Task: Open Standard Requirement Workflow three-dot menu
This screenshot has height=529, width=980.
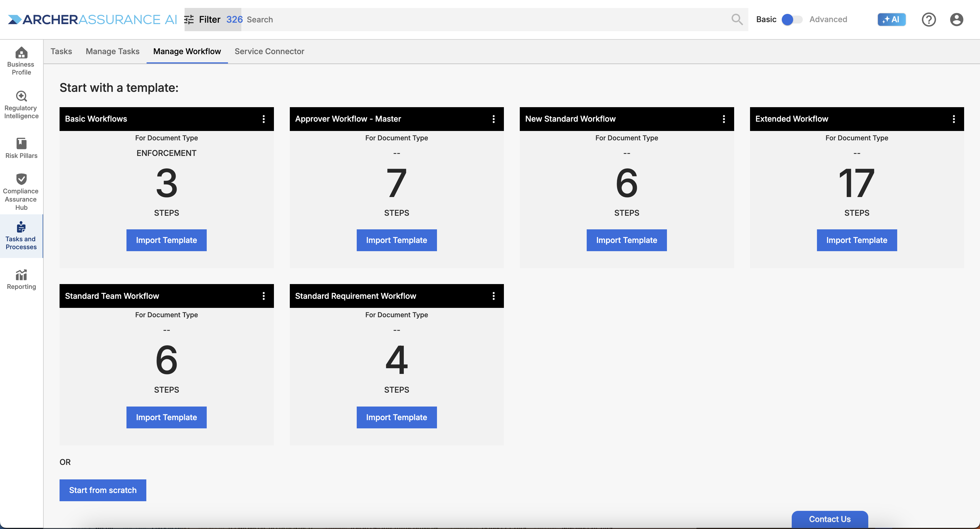Action: pos(493,296)
